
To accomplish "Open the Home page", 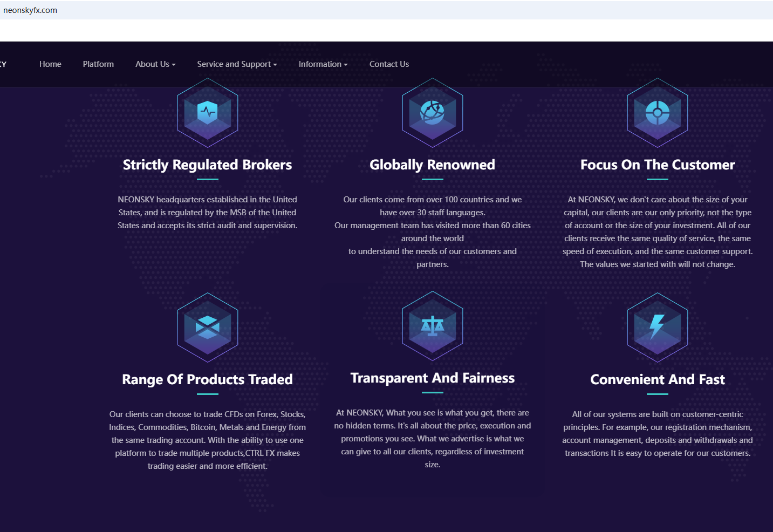I will tap(50, 64).
